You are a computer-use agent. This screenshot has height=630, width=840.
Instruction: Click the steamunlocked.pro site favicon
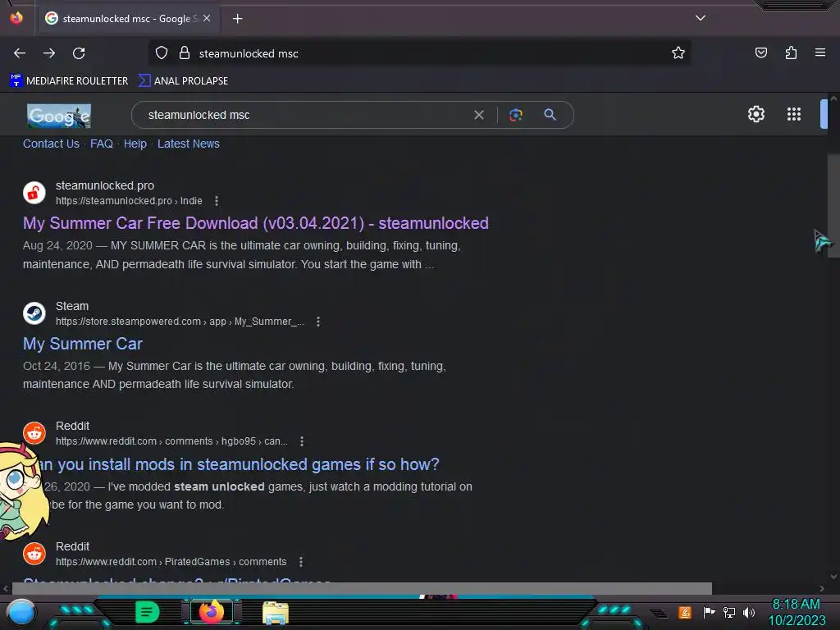(x=34, y=193)
